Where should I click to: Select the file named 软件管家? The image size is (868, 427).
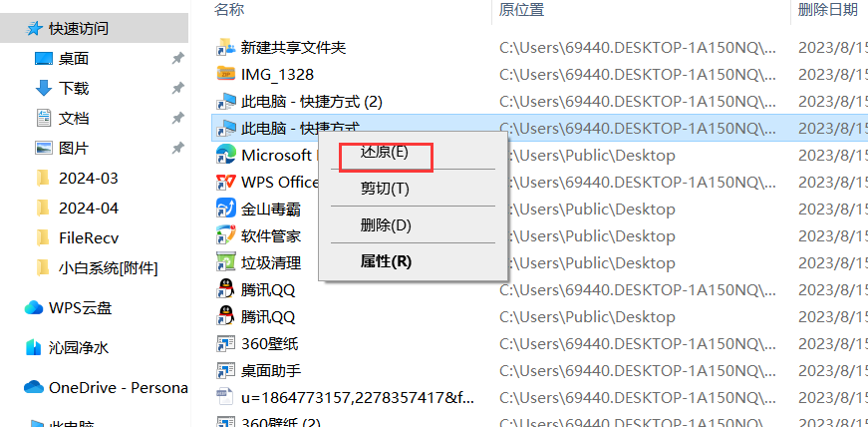point(271,235)
